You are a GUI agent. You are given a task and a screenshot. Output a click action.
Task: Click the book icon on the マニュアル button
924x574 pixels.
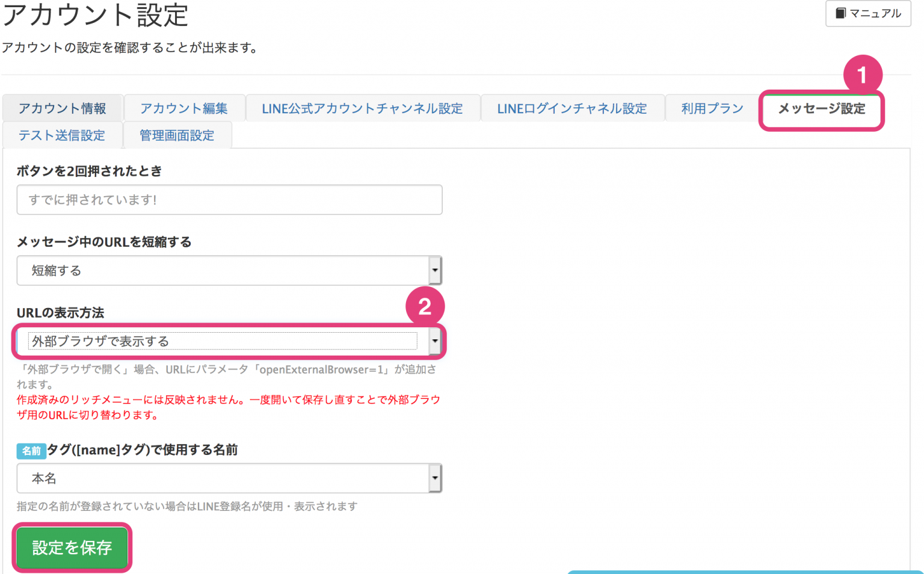coord(840,13)
